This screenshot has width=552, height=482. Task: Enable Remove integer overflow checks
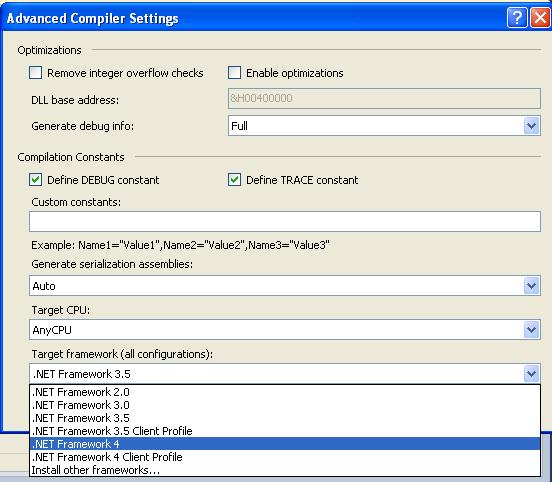(36, 73)
